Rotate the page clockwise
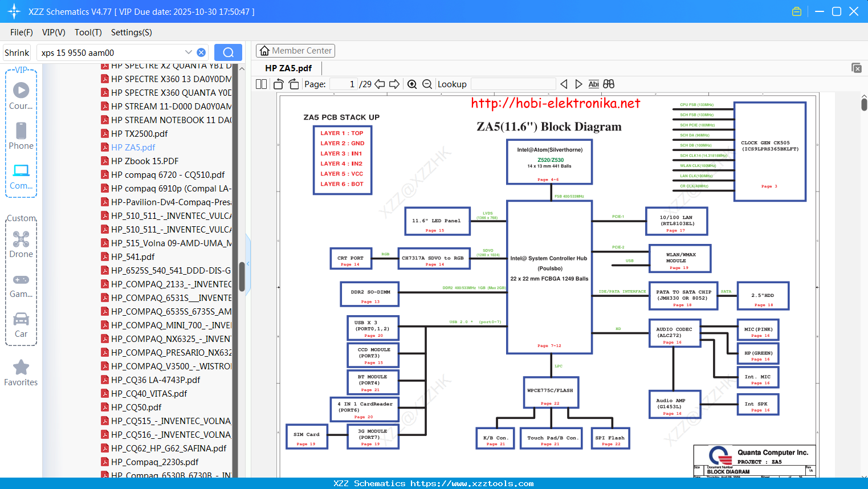This screenshot has width=868, height=489. [294, 84]
